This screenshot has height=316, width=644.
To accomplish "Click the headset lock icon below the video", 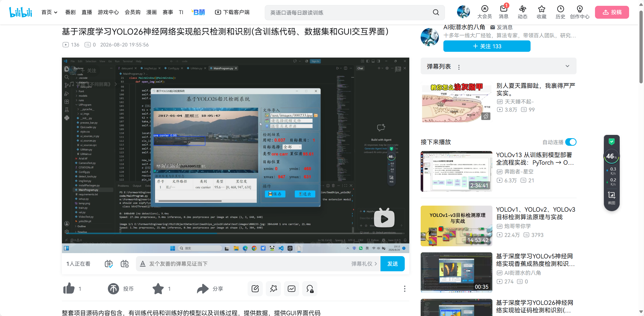I will (x=310, y=288).
